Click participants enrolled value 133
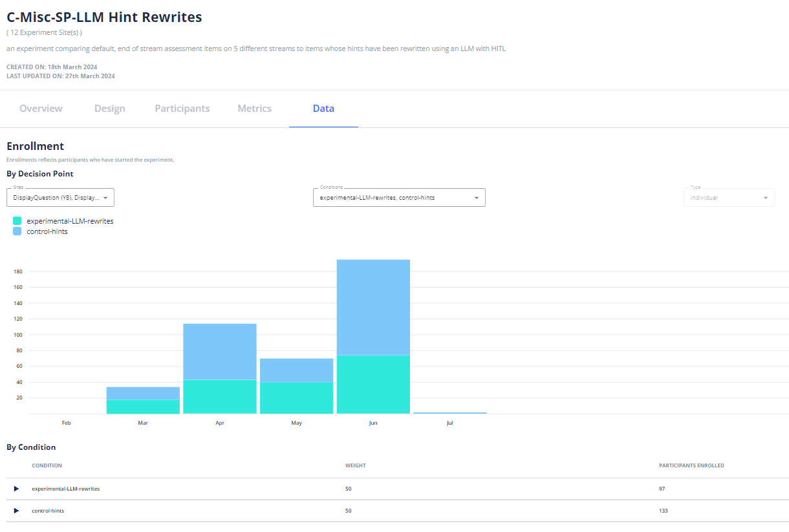Screen dimensions: 789x532 click(x=664, y=511)
